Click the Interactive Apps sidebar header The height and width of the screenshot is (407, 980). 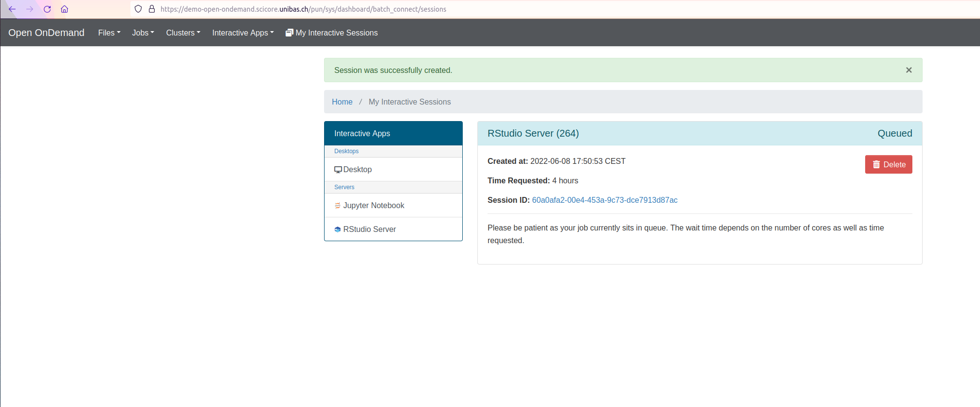pos(393,133)
